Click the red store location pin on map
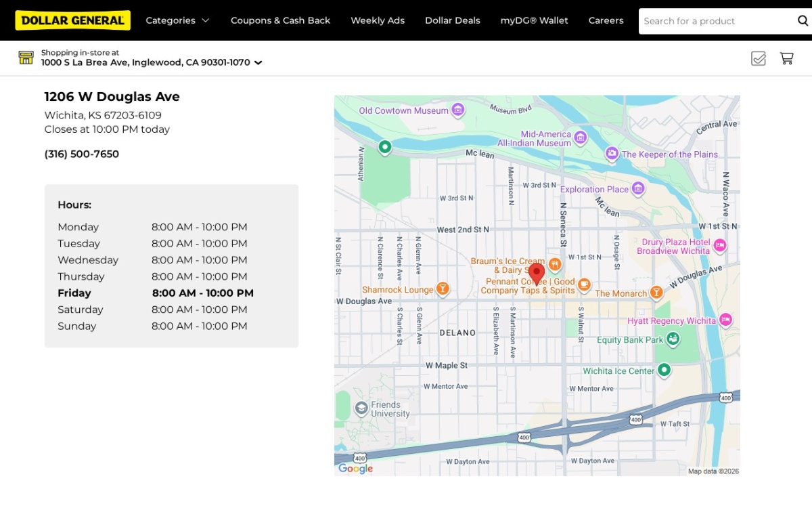 [x=537, y=274]
